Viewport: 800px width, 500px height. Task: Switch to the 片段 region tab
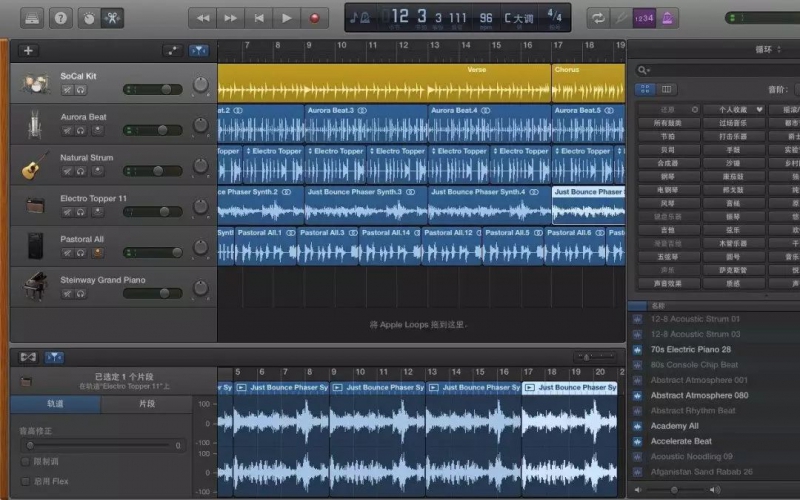coord(147,404)
